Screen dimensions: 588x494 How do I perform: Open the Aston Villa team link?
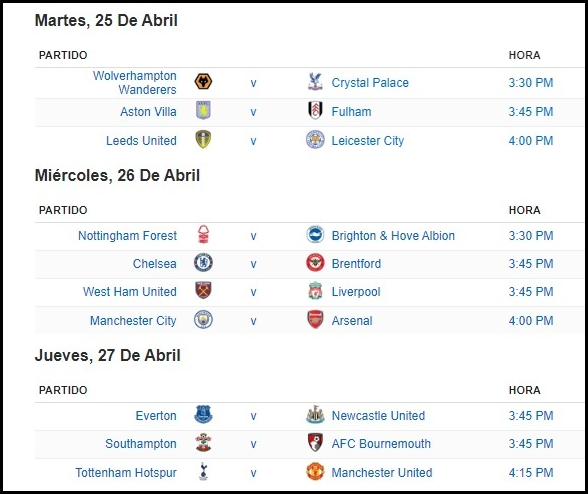click(x=148, y=112)
